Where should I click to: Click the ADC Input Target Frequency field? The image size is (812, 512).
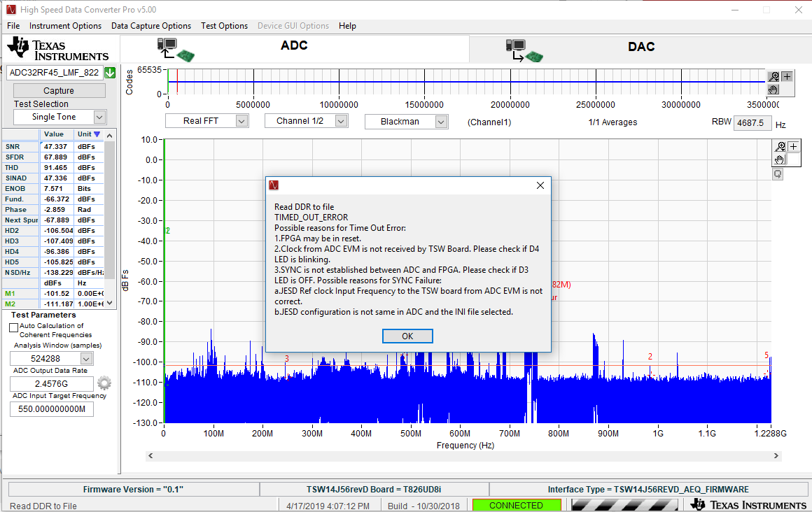(52, 409)
